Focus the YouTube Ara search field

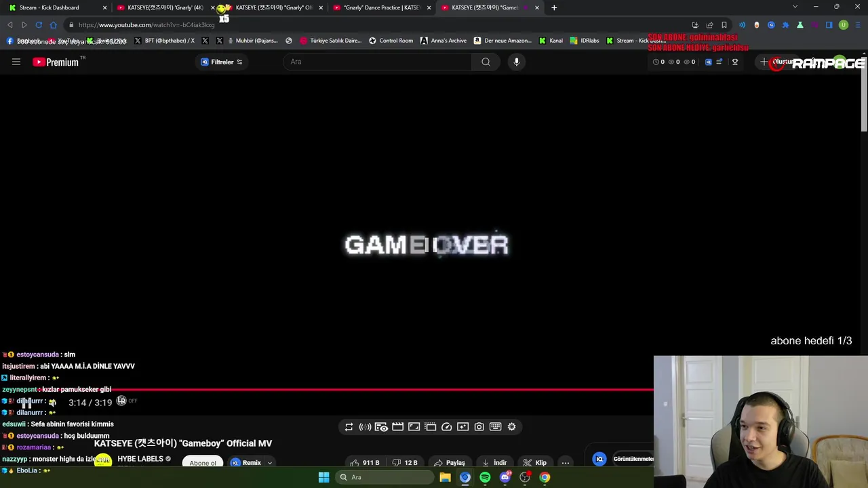(x=377, y=62)
